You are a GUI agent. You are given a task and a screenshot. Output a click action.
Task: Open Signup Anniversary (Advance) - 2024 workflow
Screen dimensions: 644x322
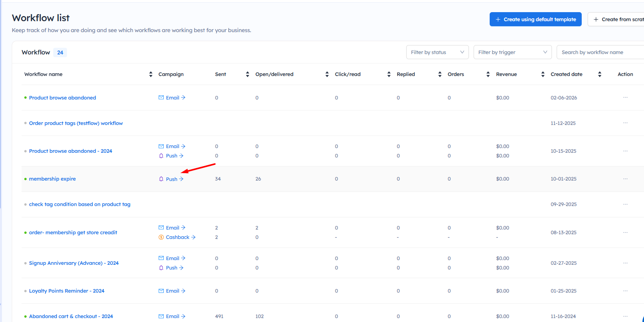[74, 263]
